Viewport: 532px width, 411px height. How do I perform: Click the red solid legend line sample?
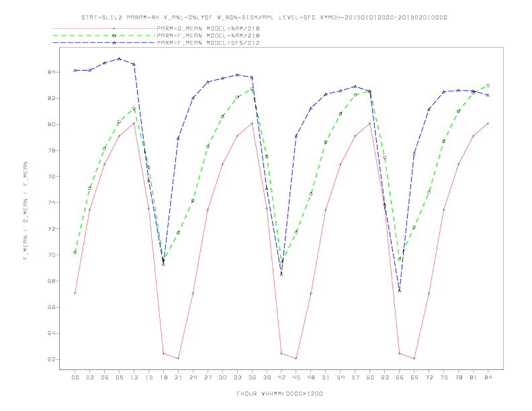pyautogui.click(x=104, y=28)
